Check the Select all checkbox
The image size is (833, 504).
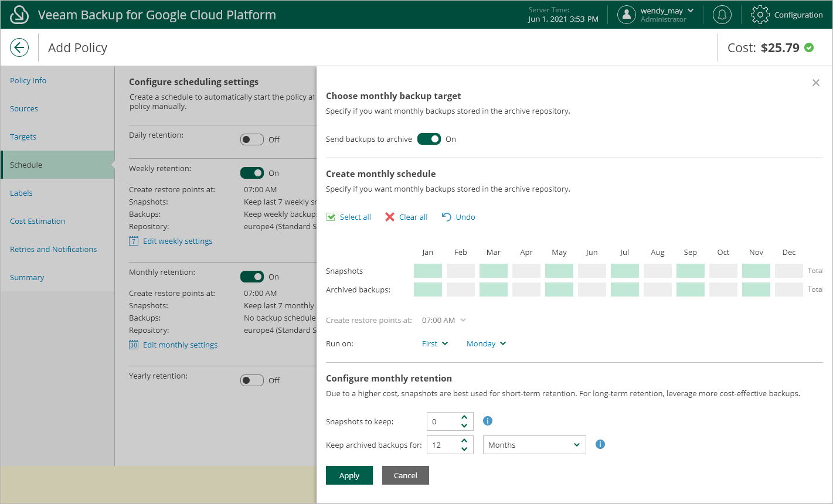pyautogui.click(x=331, y=217)
